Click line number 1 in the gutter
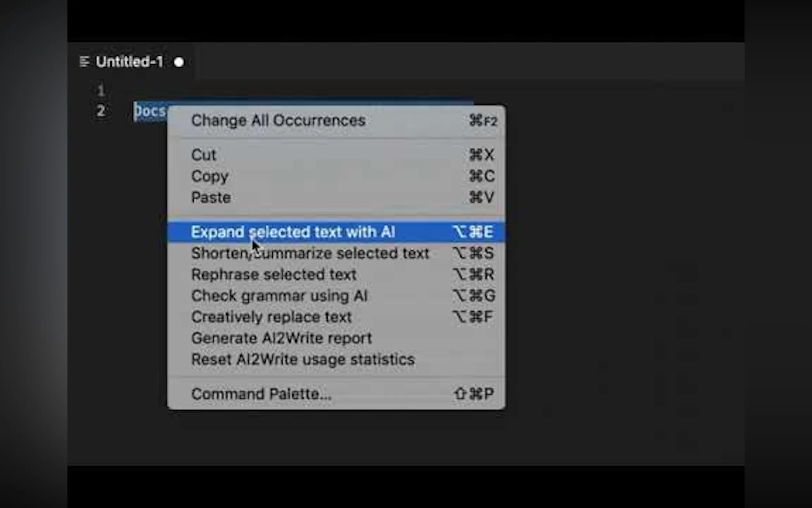Screen dimensions: 812x508 pos(101,90)
